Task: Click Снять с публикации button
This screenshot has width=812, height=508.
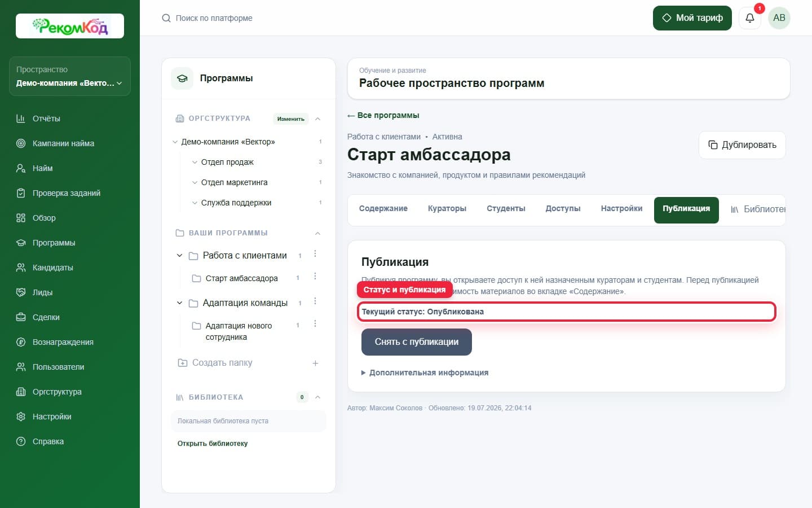Action: click(x=417, y=342)
